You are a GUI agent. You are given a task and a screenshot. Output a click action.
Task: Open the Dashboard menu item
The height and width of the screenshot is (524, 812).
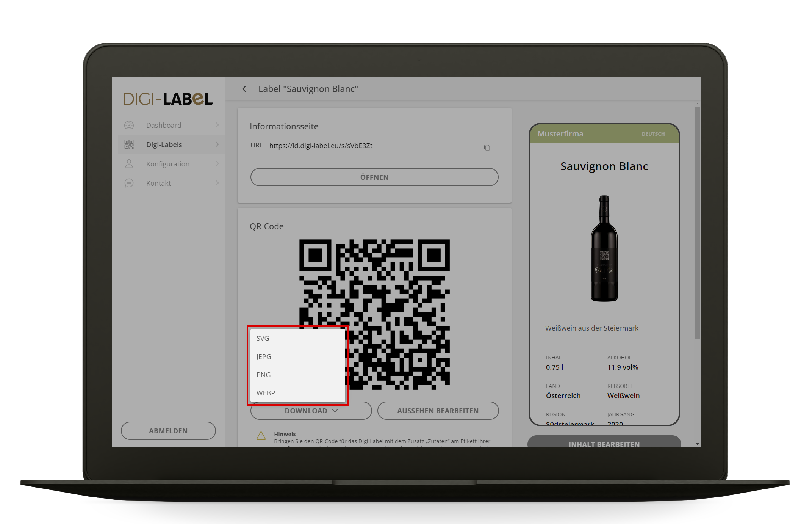171,125
